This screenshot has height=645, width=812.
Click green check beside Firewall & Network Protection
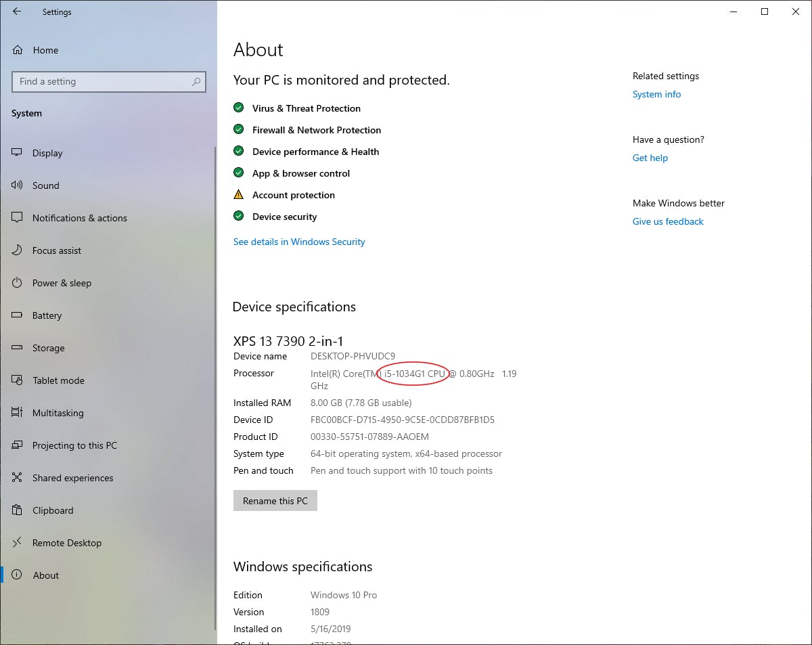click(238, 129)
